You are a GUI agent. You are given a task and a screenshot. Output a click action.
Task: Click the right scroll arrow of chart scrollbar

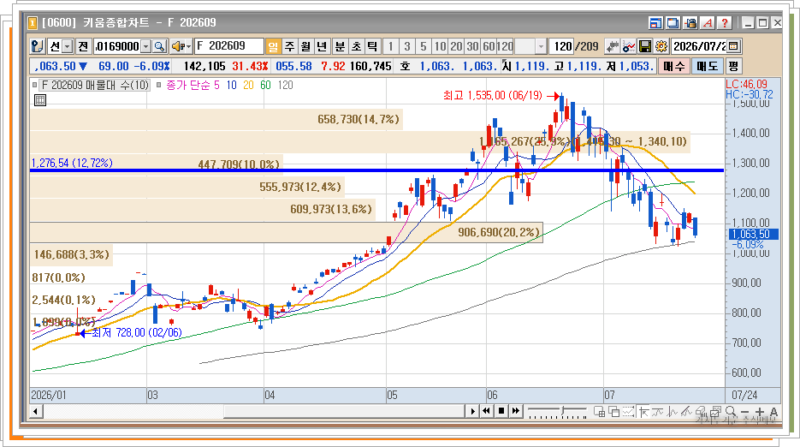pyautogui.click(x=472, y=411)
